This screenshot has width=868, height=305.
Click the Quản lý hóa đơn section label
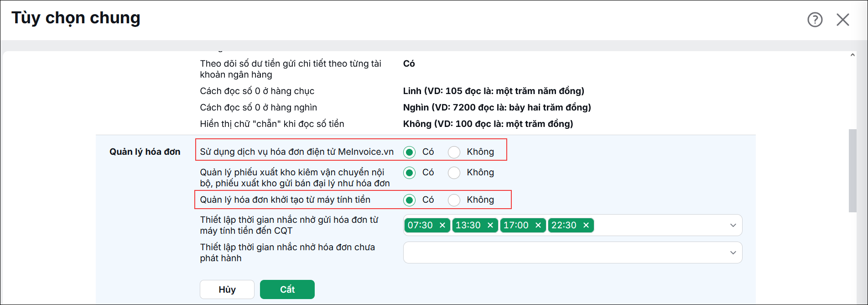click(x=145, y=152)
